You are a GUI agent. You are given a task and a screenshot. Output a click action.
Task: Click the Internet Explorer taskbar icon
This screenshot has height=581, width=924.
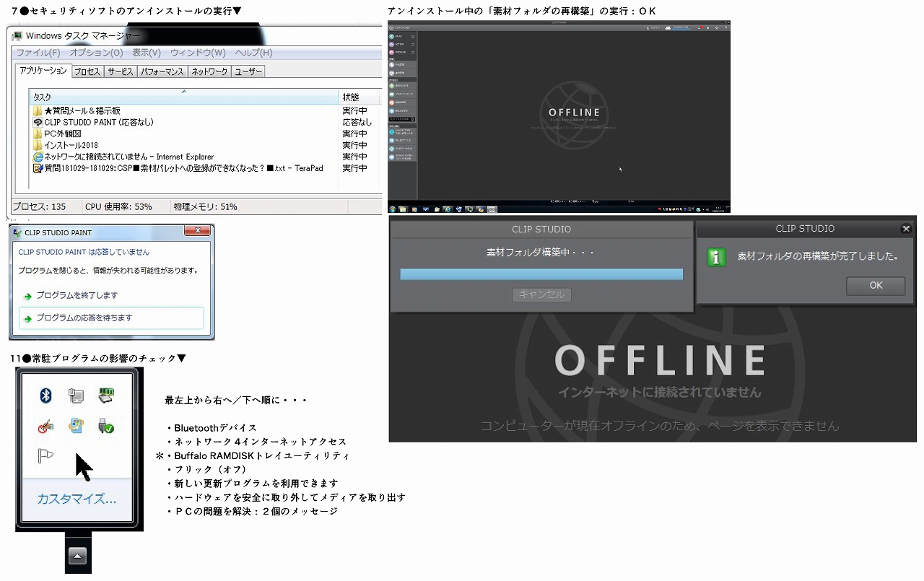tap(448, 209)
